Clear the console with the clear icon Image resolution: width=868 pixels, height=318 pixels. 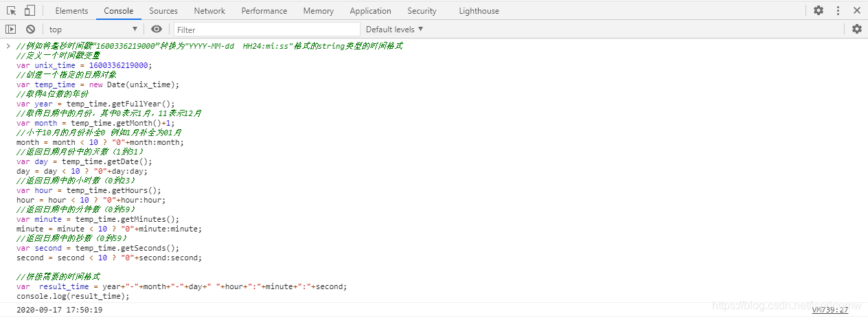click(30, 29)
